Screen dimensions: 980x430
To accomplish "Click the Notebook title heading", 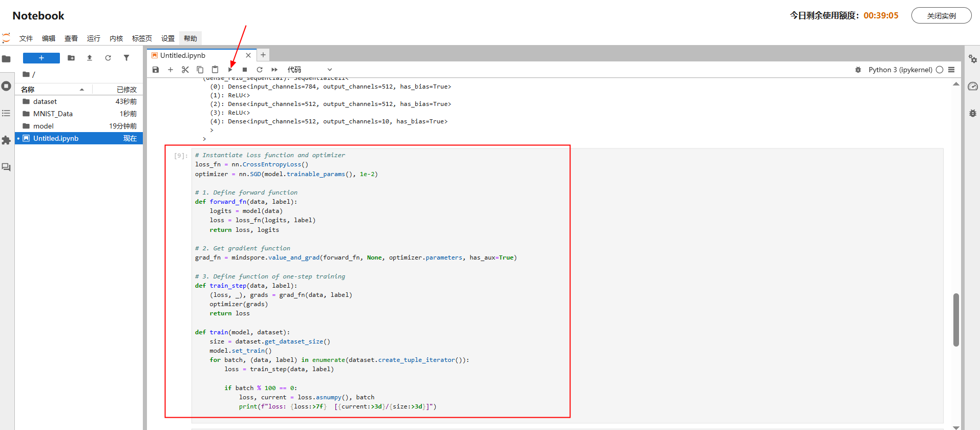I will pyautogui.click(x=38, y=16).
